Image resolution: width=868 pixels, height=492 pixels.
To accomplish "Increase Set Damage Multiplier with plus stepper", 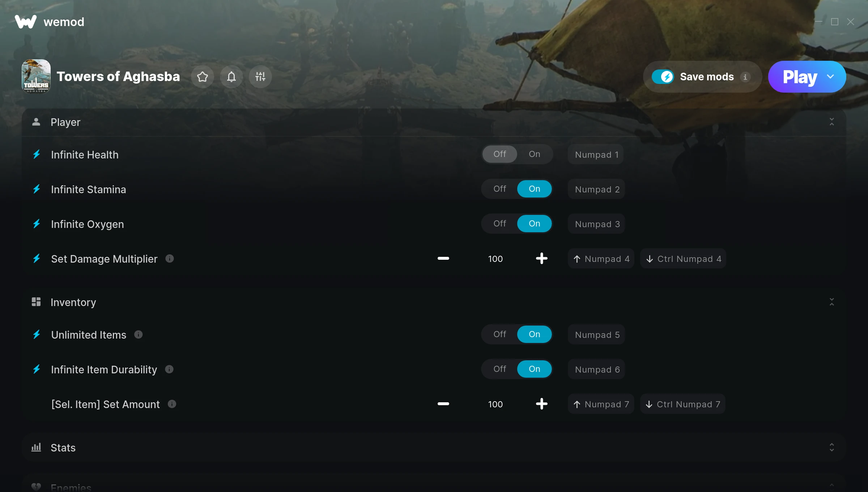I will [x=541, y=258].
